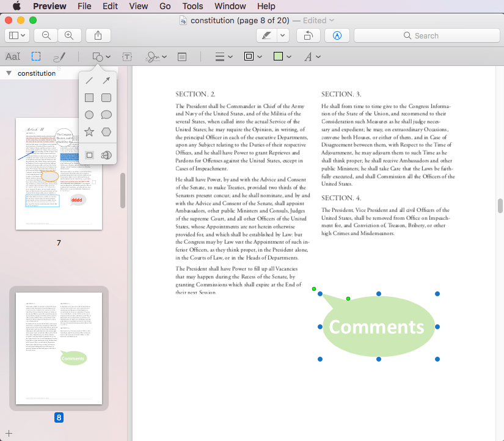Select the Sketch drawing tool

(59, 56)
